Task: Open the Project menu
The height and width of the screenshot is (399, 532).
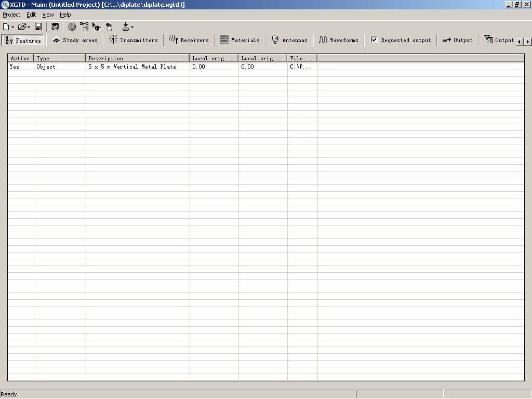Action: (11, 15)
